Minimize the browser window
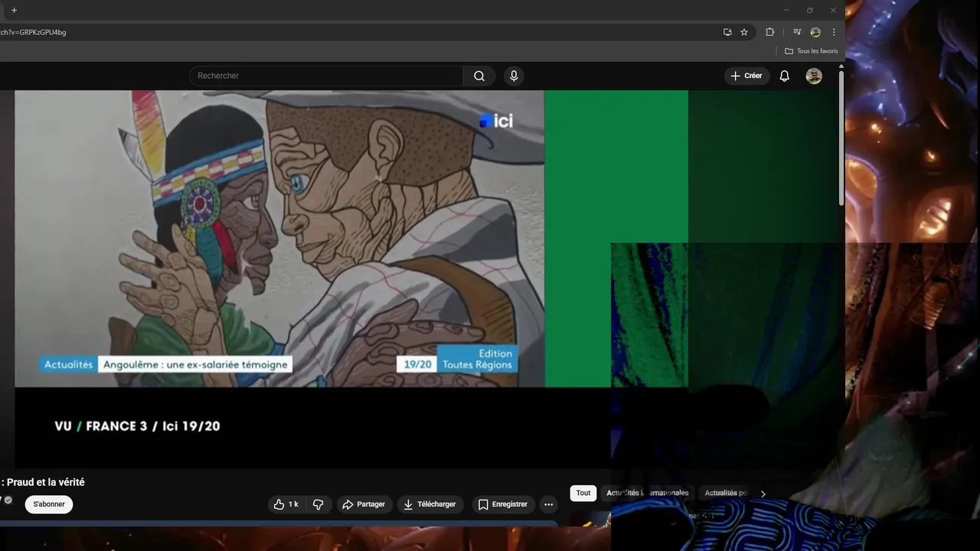Viewport: 980px width, 551px height. click(786, 10)
